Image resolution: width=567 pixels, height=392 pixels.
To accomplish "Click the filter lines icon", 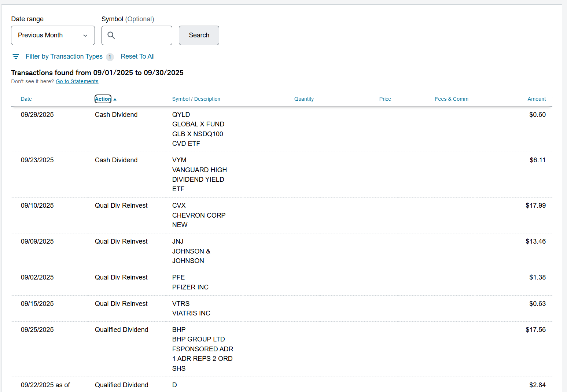I will [x=16, y=56].
